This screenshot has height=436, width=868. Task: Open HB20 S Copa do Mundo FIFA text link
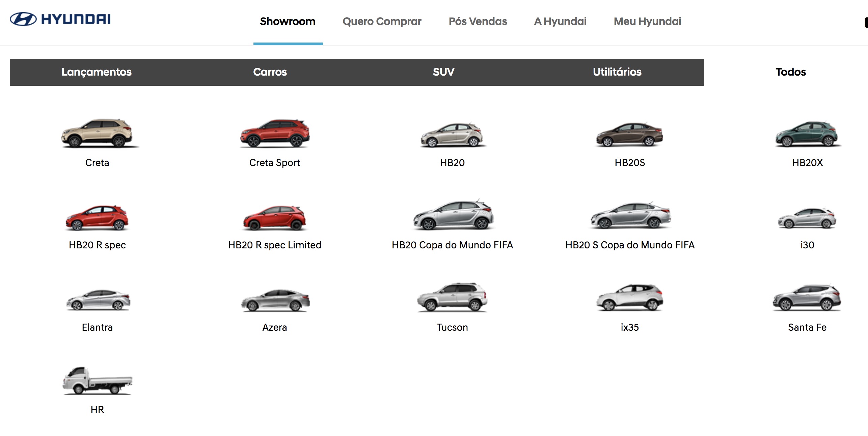tap(630, 245)
